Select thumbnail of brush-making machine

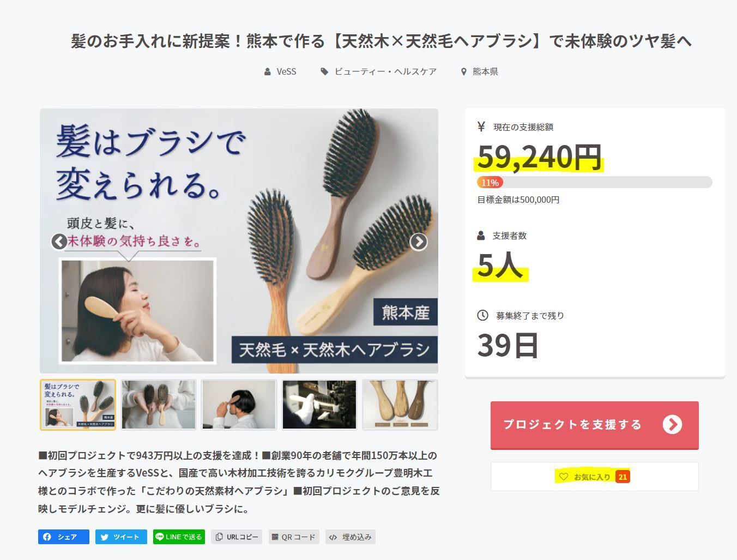coord(319,405)
